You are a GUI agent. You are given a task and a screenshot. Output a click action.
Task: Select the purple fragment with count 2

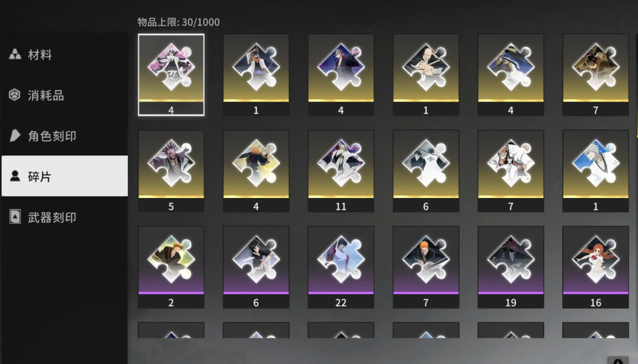[171, 267]
